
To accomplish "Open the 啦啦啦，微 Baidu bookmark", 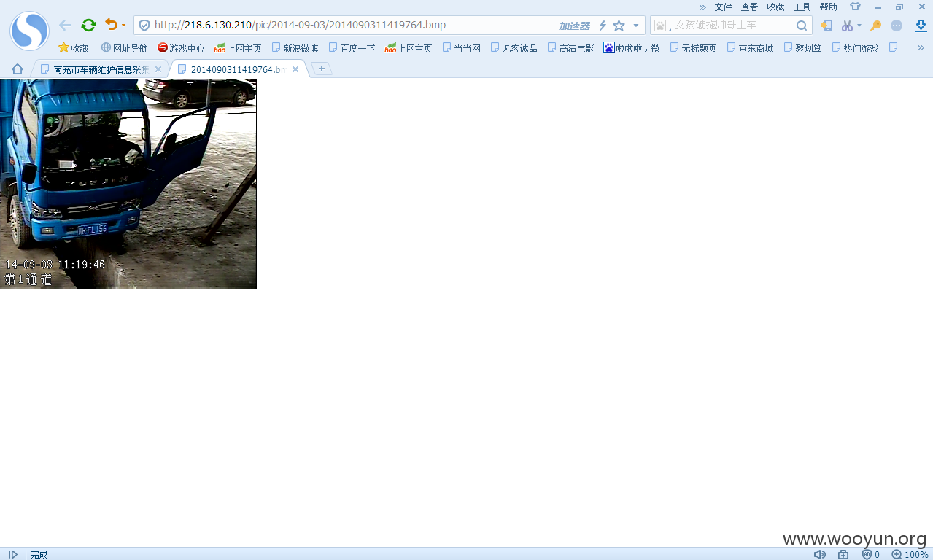I will pos(631,48).
